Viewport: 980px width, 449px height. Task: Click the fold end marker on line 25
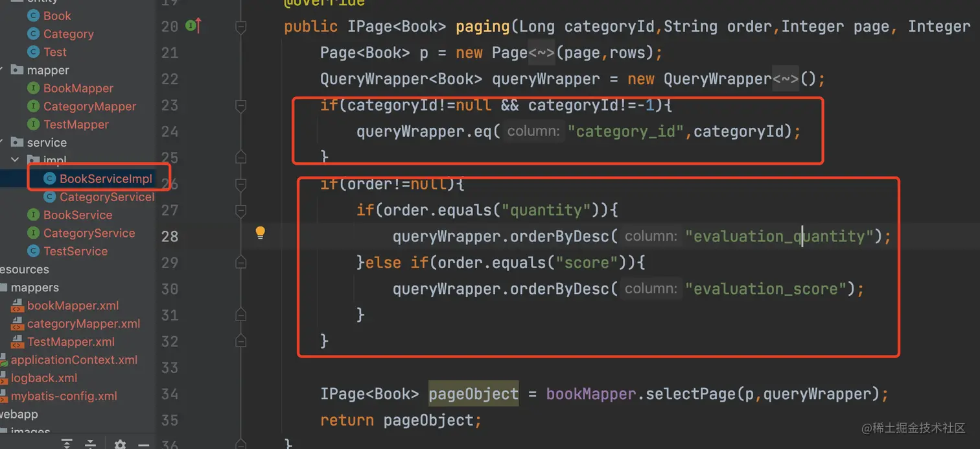tap(241, 158)
